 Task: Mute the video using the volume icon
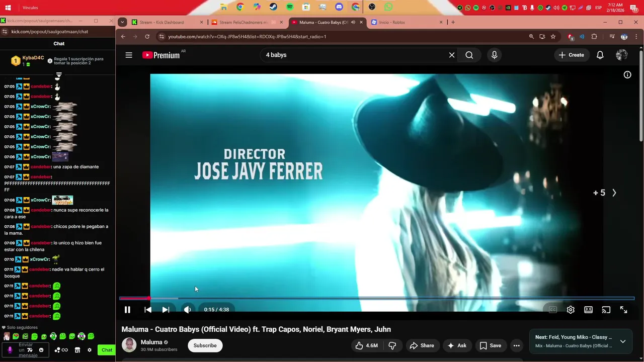[x=187, y=310]
